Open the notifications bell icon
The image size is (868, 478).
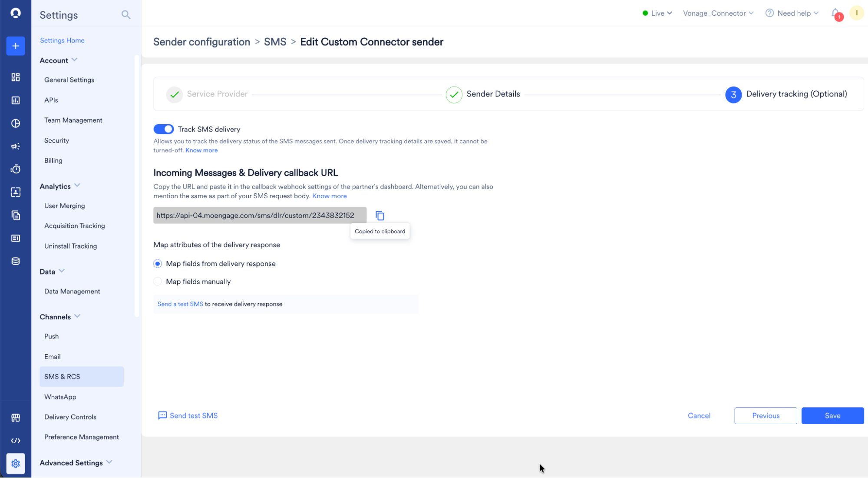[835, 13]
